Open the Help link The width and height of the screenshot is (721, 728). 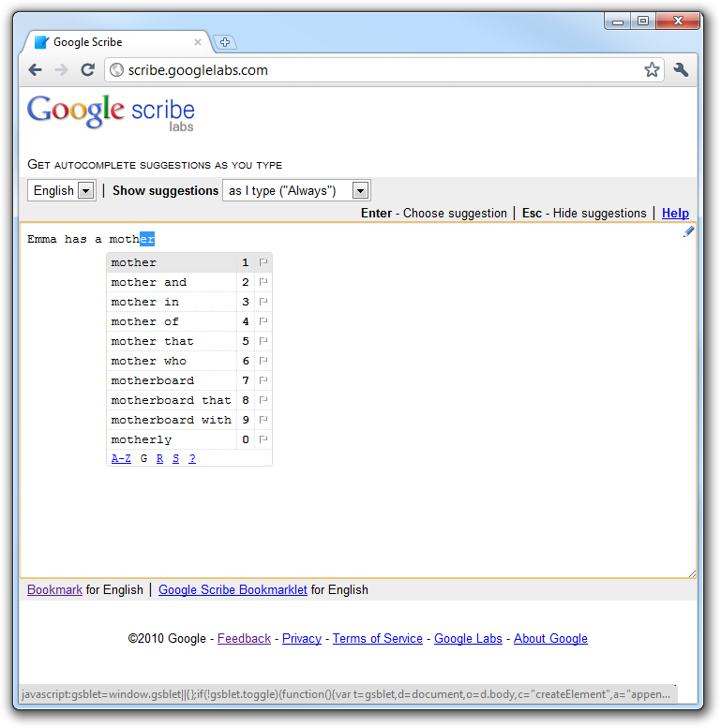[x=675, y=213]
